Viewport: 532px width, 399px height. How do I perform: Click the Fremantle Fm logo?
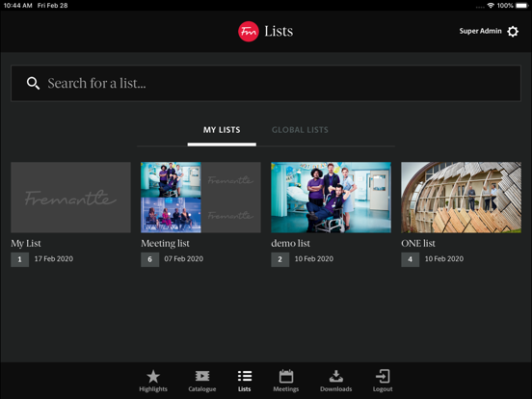(249, 32)
